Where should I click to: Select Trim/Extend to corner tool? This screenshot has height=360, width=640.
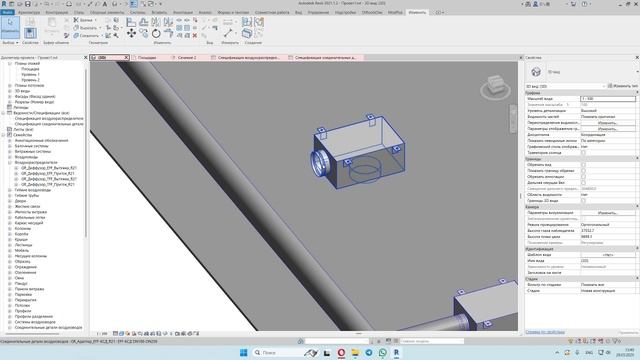tap(168, 33)
